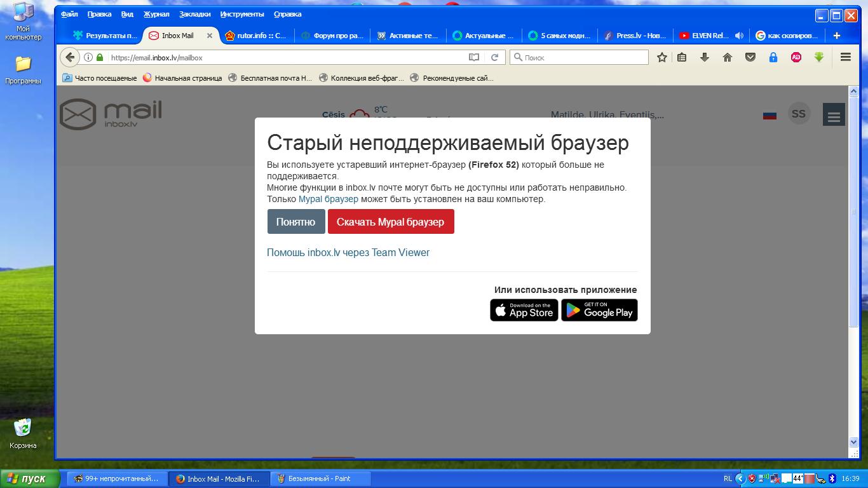Show bookmarks list icon
868x488 pixels.
pyautogui.click(x=682, y=57)
